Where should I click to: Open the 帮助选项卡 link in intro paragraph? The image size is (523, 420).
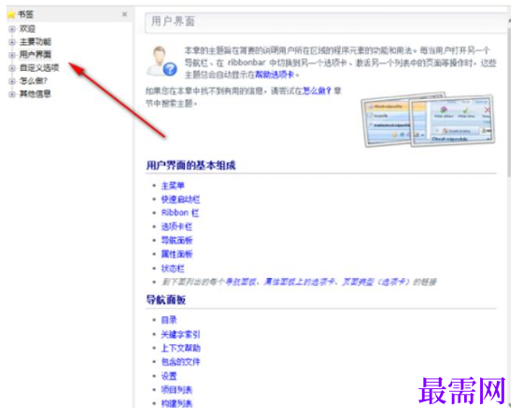(x=275, y=75)
